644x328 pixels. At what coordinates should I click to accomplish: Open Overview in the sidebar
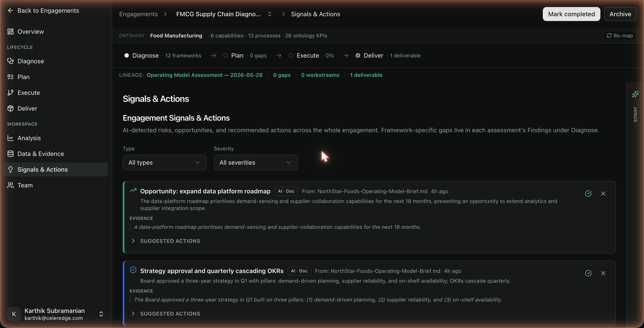[56, 32]
